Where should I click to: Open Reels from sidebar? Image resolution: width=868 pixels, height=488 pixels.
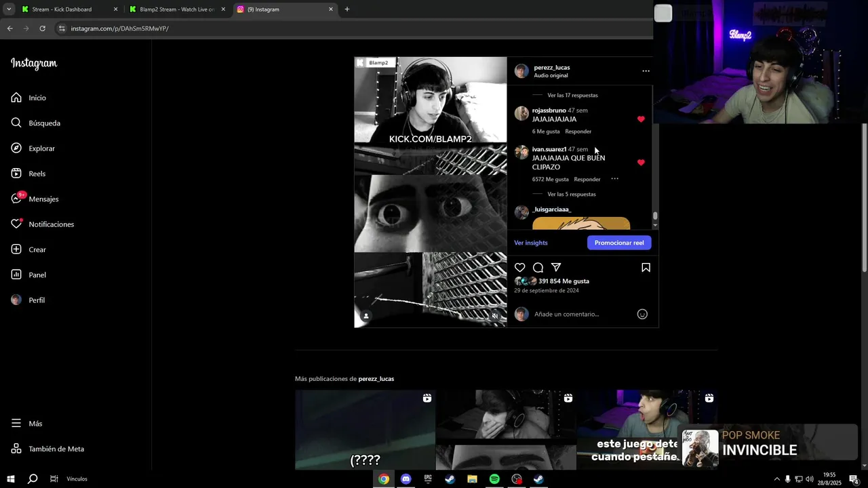click(28, 174)
